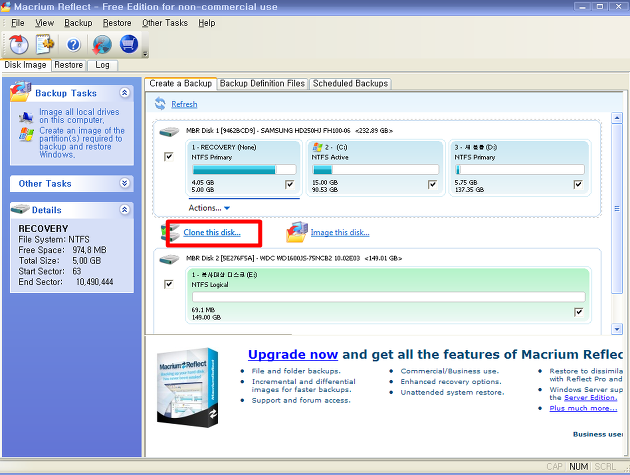This screenshot has width=630, height=475.
Task: Select the MBR Disk 2 header text
Action: click(x=294, y=258)
